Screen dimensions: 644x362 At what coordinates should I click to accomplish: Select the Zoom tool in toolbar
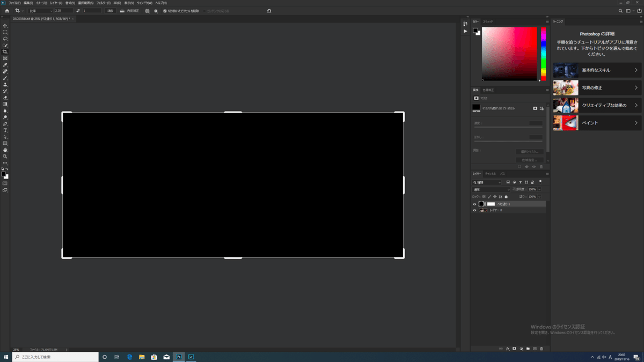point(5,157)
